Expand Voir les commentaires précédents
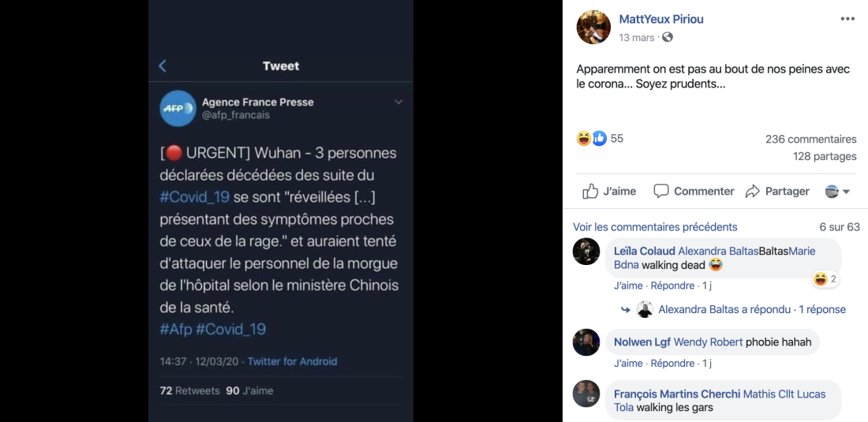 [655, 226]
